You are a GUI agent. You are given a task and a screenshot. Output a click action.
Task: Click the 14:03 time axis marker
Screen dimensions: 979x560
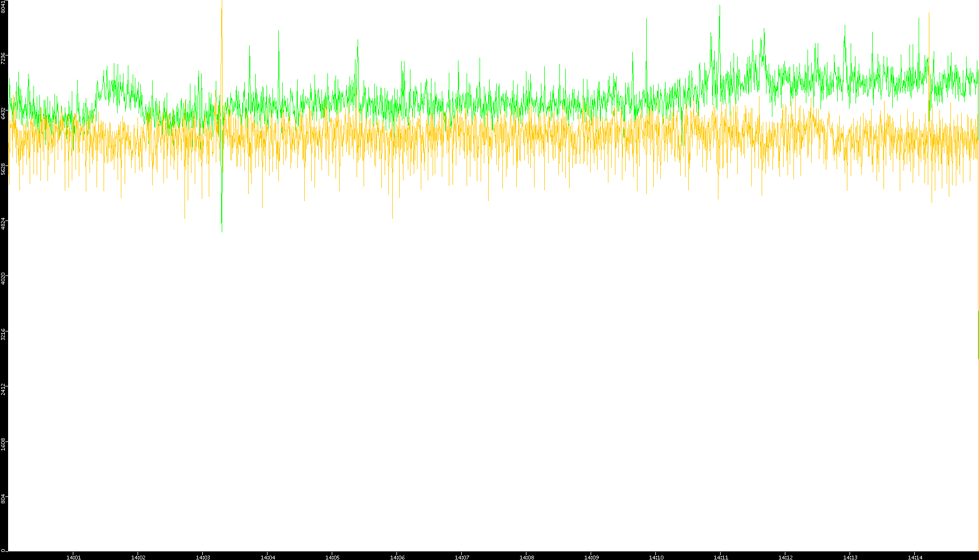coord(203,557)
